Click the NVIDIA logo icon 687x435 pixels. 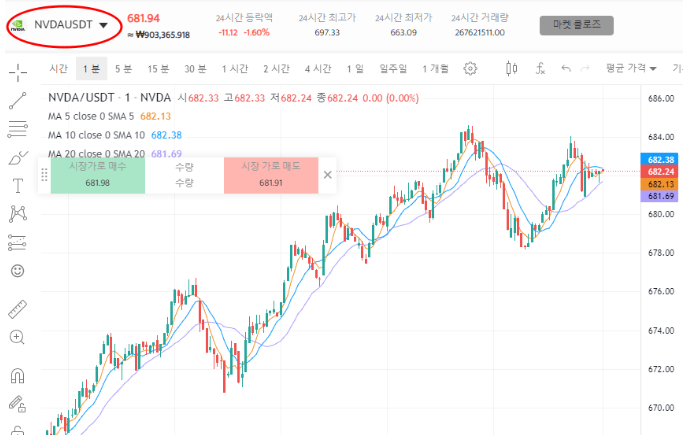[18, 25]
